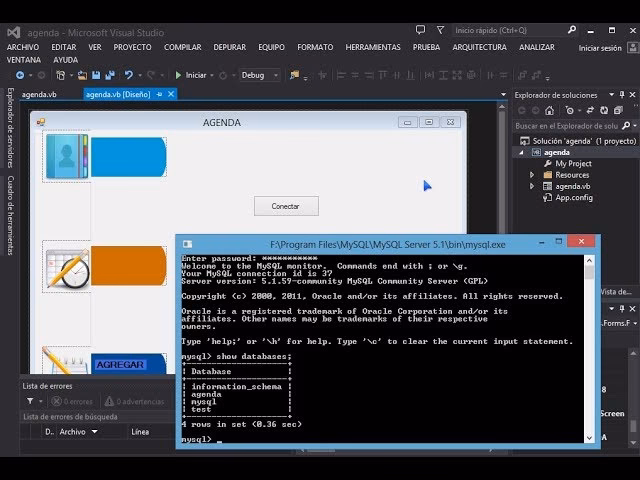Refresh Solution Explorer with circular arrow icon
Viewport: 640px width, 480px height.
click(604, 110)
